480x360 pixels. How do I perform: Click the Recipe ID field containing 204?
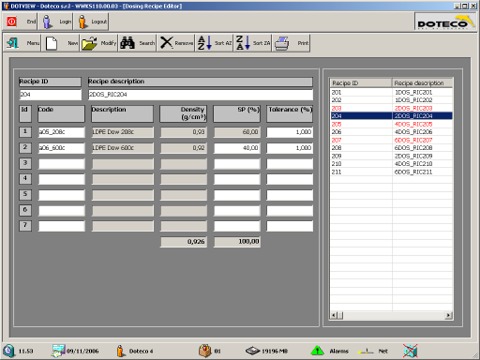(x=50, y=94)
